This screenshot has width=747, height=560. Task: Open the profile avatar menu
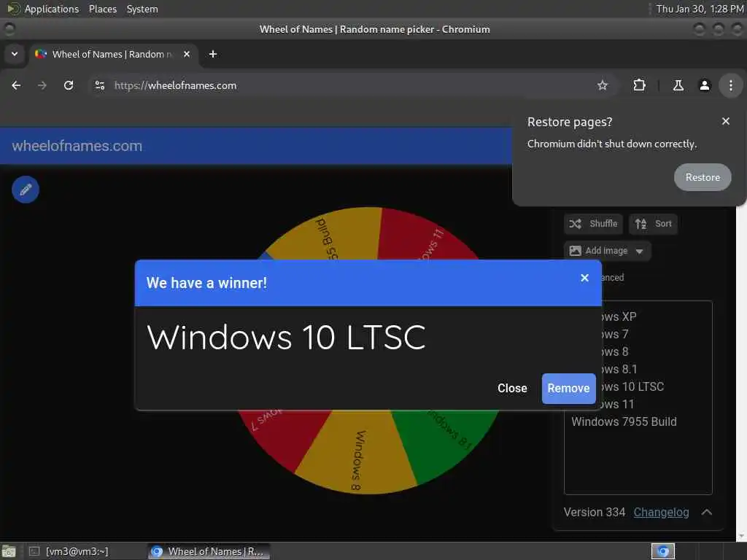pyautogui.click(x=704, y=85)
